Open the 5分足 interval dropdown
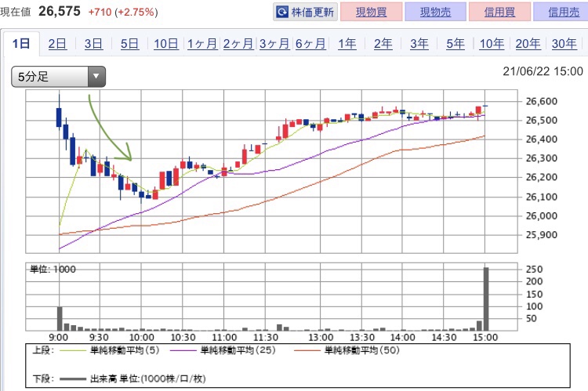This screenshot has width=588, height=391. click(59, 77)
